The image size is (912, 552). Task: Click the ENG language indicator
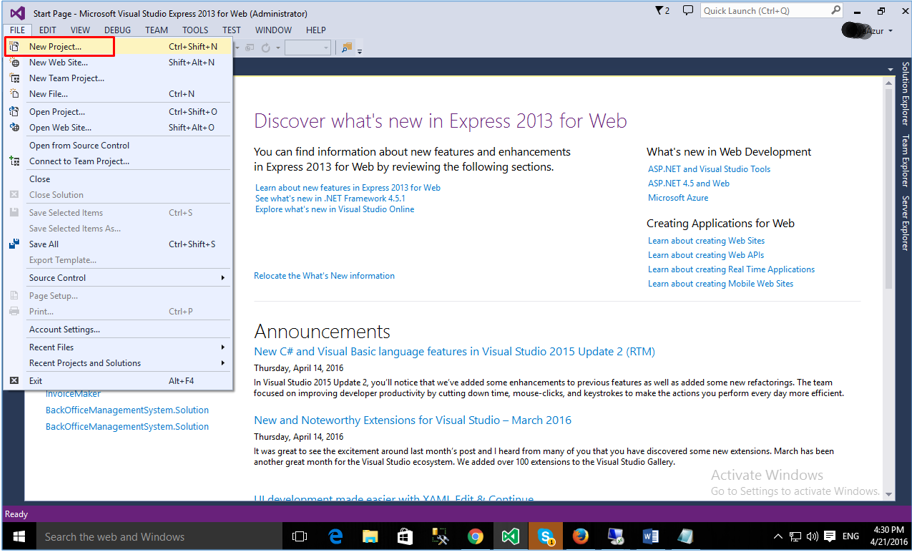point(850,536)
